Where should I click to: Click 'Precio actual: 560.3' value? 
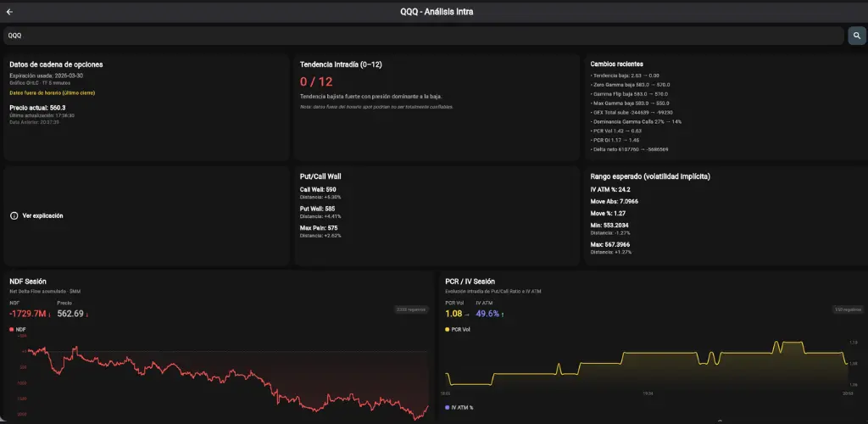(x=37, y=108)
